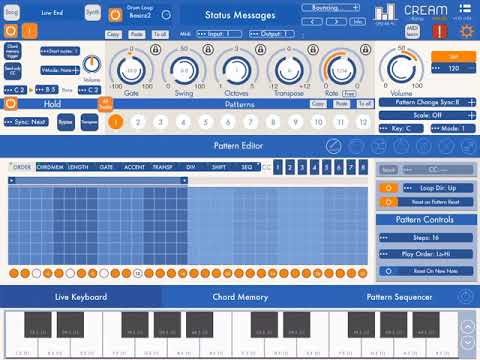This screenshot has height=360, width=480.
Task: Toggle the Send only CC button
Action: tap(13, 71)
